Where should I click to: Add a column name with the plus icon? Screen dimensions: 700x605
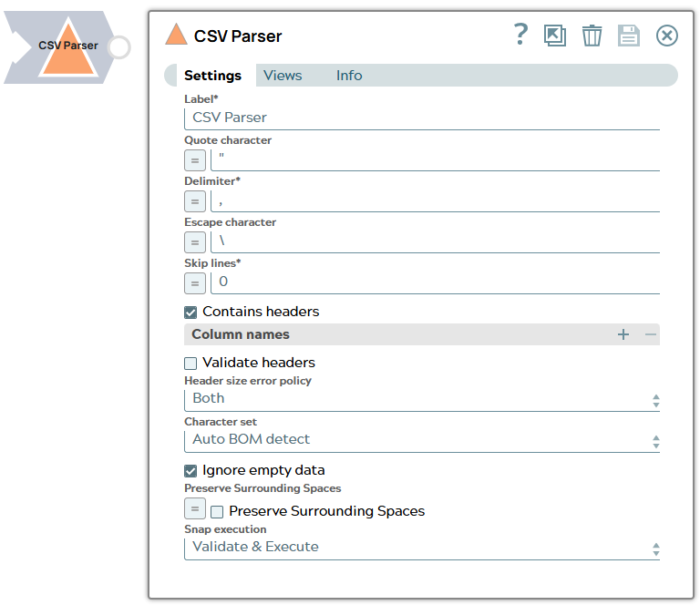(x=623, y=334)
